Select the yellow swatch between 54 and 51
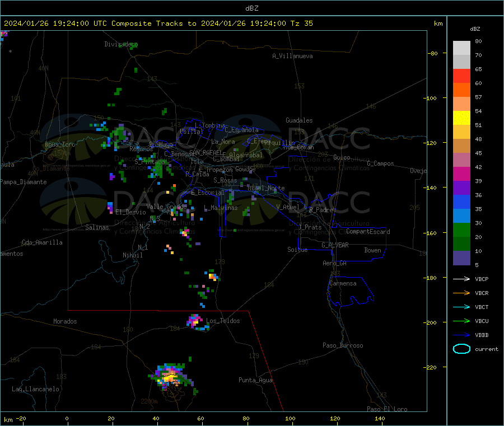The width and height of the screenshot is (504, 426). coord(461,118)
